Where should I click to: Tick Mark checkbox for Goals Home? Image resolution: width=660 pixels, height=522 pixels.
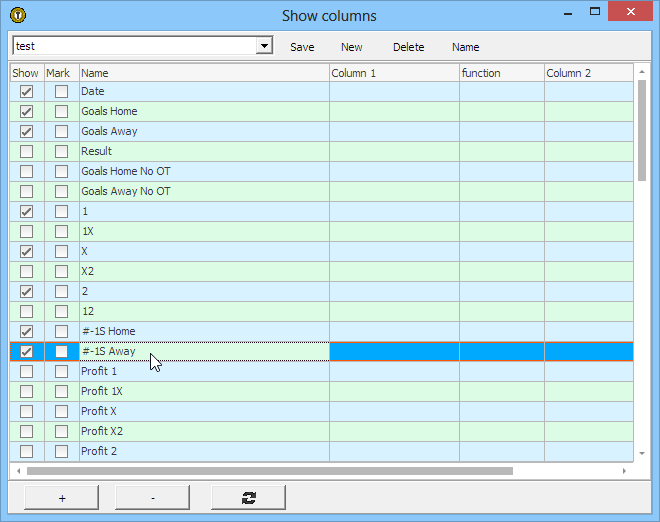point(62,111)
